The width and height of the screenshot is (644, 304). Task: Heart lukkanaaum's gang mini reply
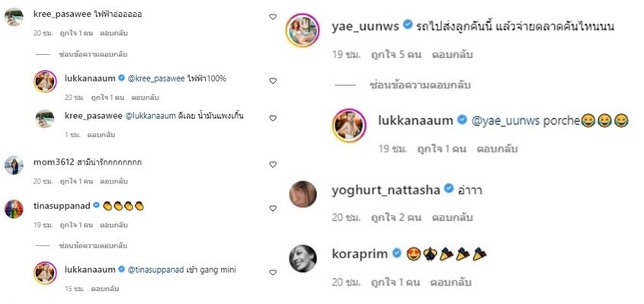coord(272,272)
